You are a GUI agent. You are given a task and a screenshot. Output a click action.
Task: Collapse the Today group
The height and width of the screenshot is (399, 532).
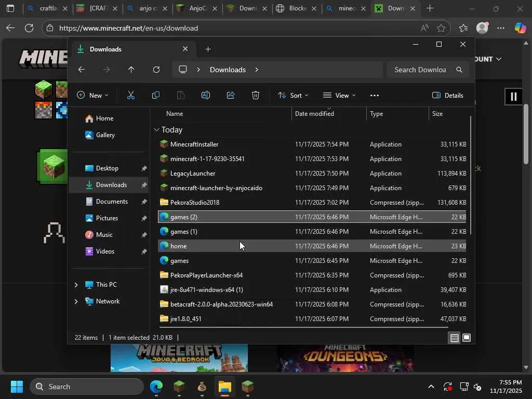tap(156, 129)
